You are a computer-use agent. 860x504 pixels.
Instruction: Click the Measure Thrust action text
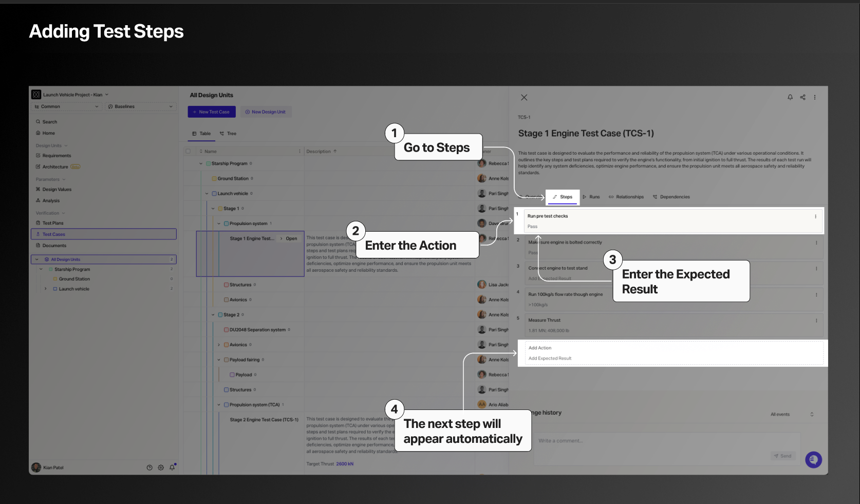[x=544, y=320]
